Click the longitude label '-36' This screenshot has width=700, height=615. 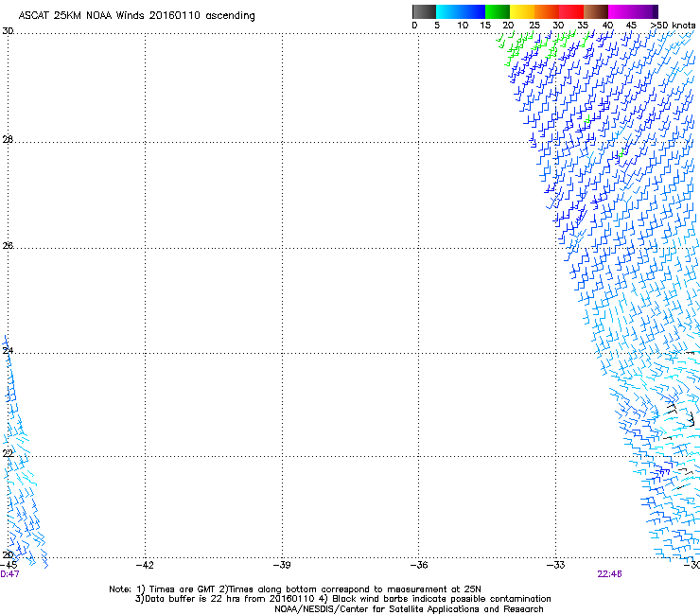(419, 565)
